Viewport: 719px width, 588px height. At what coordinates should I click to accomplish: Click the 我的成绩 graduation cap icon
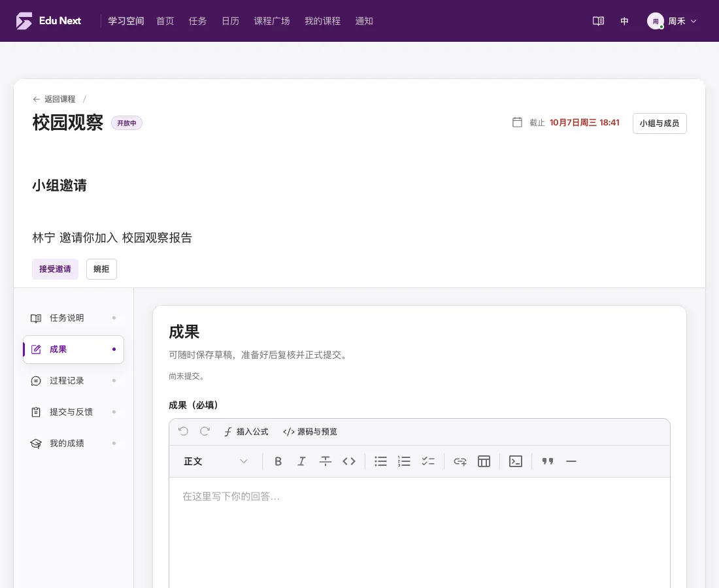pyautogui.click(x=36, y=443)
